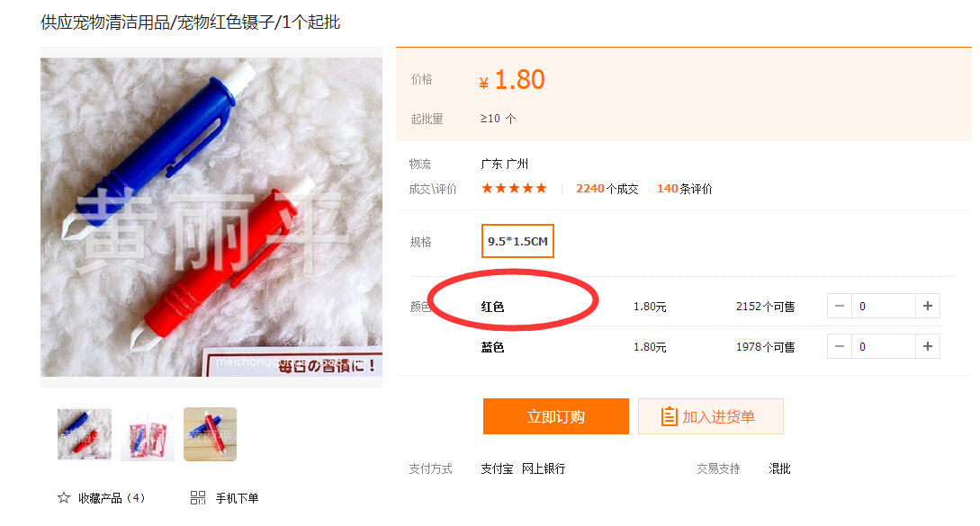Increase blue color quantity with plus

pyautogui.click(x=928, y=347)
